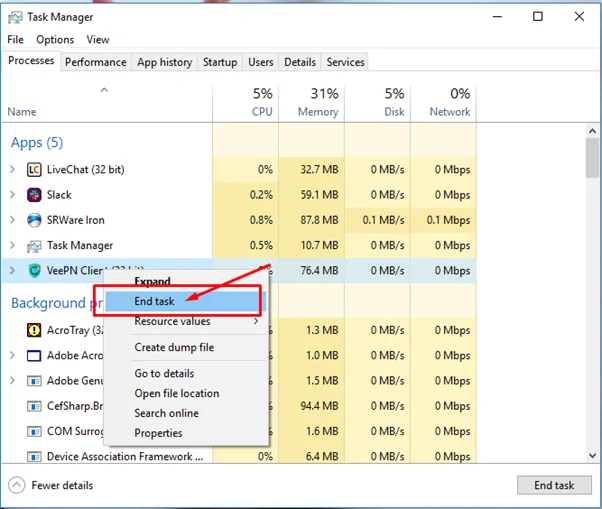This screenshot has height=509, width=602.
Task: Click the Device Association Framework icon
Action: click(34, 457)
